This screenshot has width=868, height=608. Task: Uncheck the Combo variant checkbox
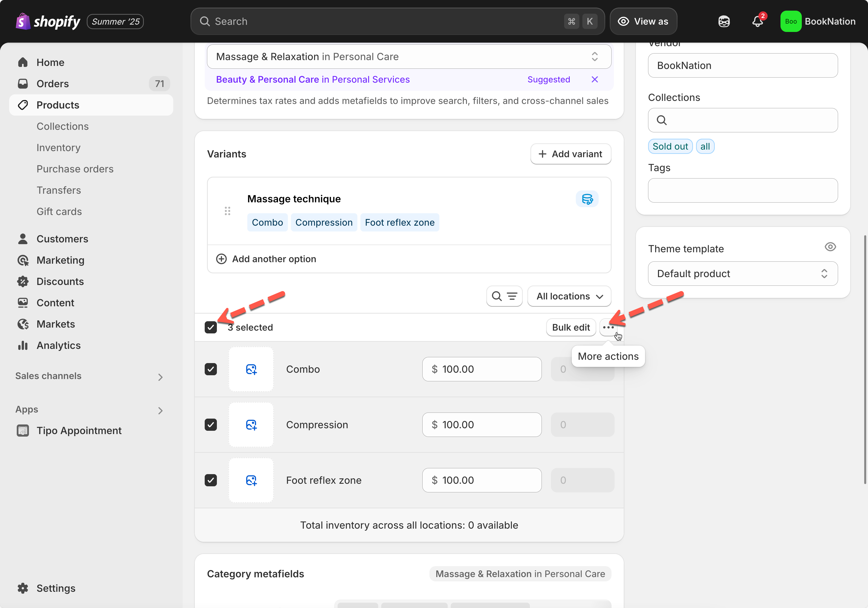[x=211, y=369]
